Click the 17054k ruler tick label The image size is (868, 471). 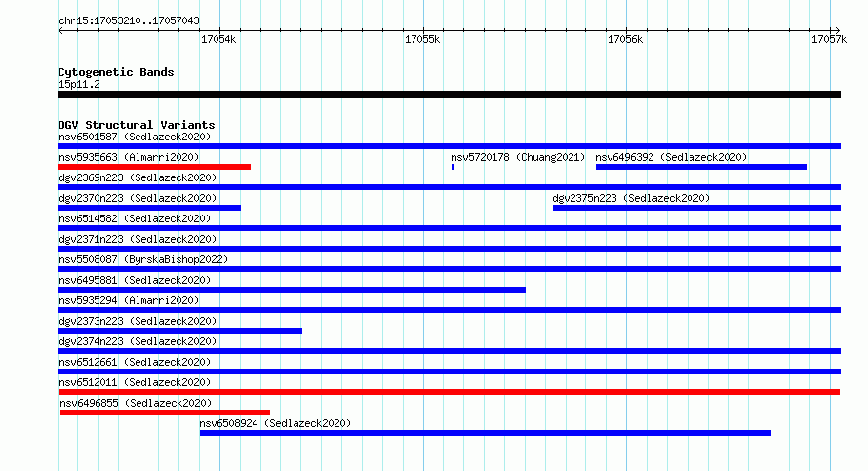pos(218,39)
